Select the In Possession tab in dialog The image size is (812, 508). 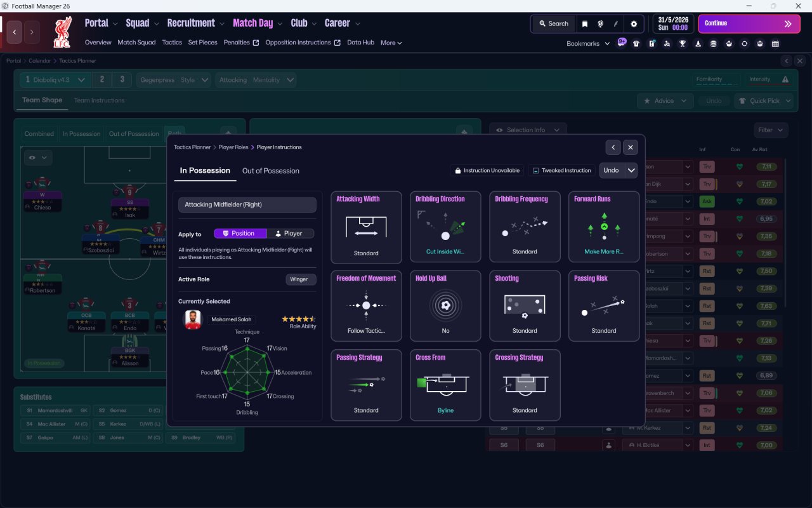click(205, 171)
